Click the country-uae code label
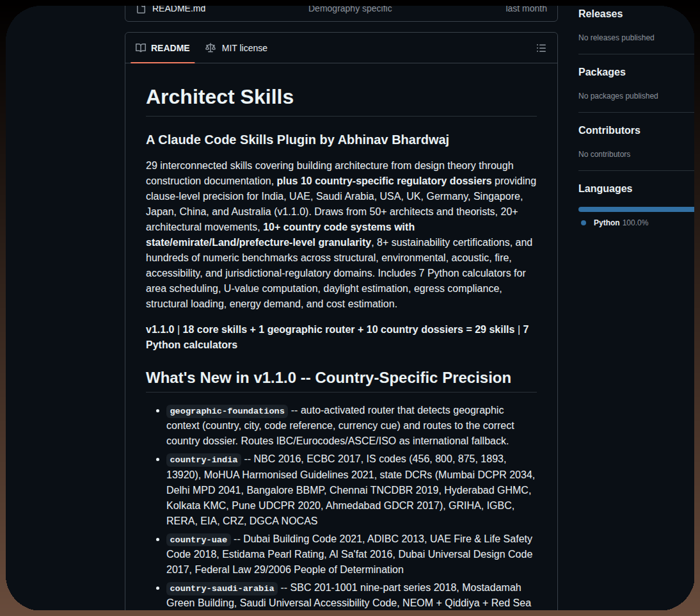 pos(198,540)
